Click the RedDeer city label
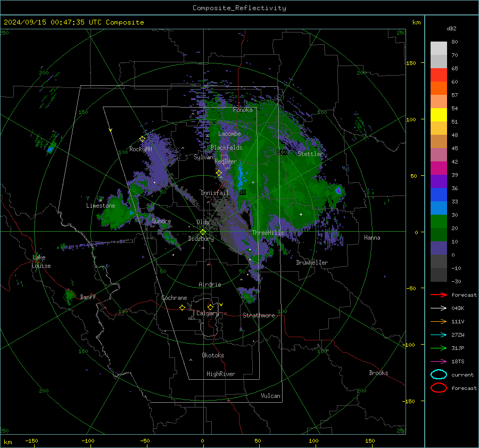The width and height of the screenshot is (479, 448). 226,161
